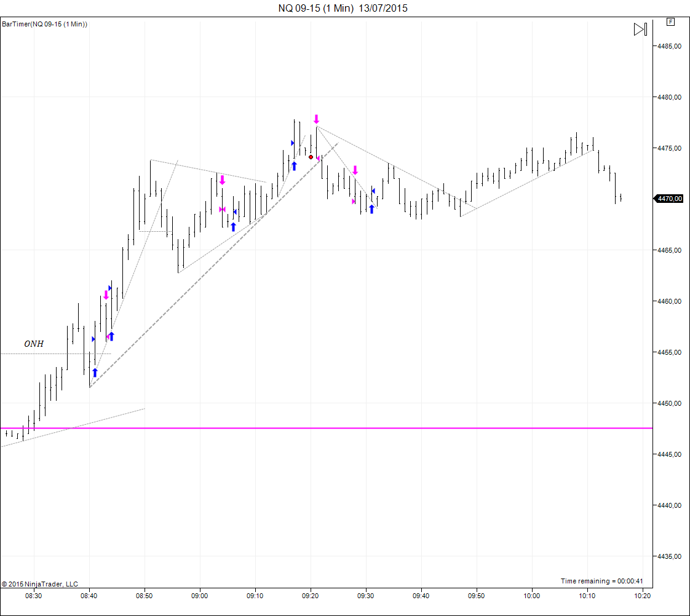Click the 4455,00 price axis label
690x616 pixels.
pos(669,352)
